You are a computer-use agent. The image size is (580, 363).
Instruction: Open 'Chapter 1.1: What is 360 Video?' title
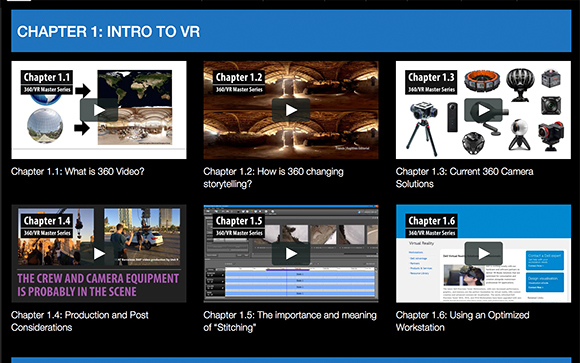point(78,172)
